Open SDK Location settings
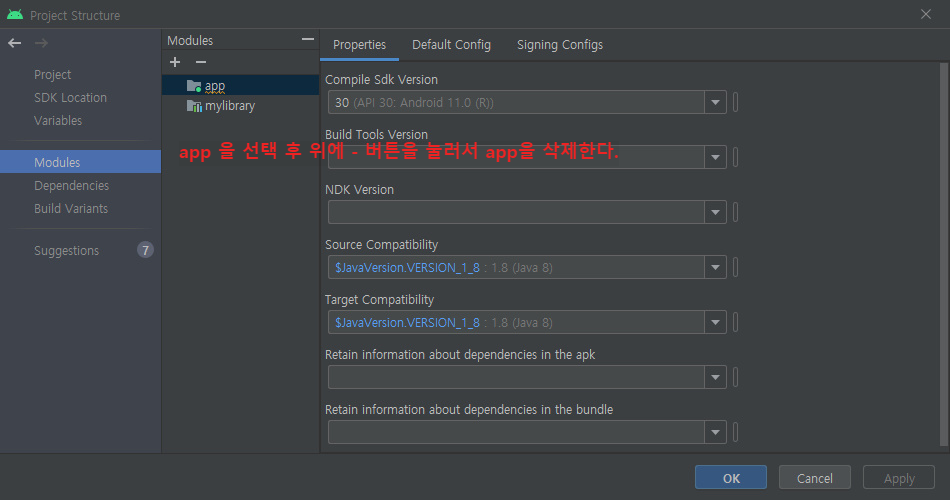The image size is (950, 500). click(70, 98)
